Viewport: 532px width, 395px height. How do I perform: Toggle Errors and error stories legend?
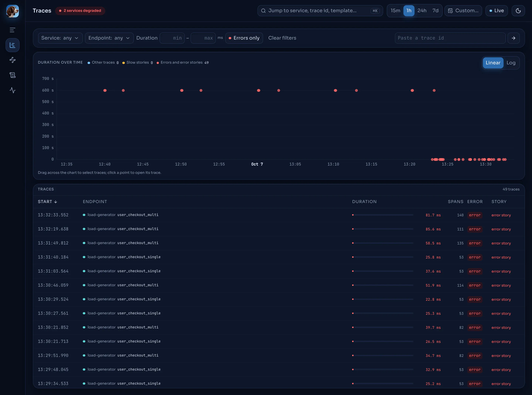tap(183, 63)
